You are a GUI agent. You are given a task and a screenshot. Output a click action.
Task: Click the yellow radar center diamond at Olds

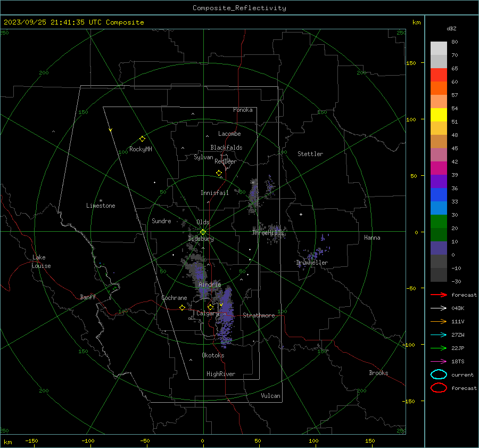tap(203, 232)
